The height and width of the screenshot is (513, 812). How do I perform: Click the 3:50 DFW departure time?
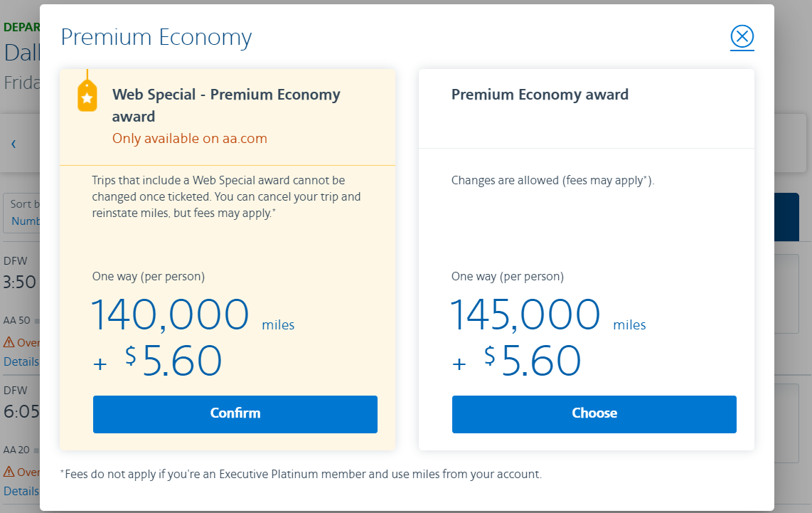(20, 282)
